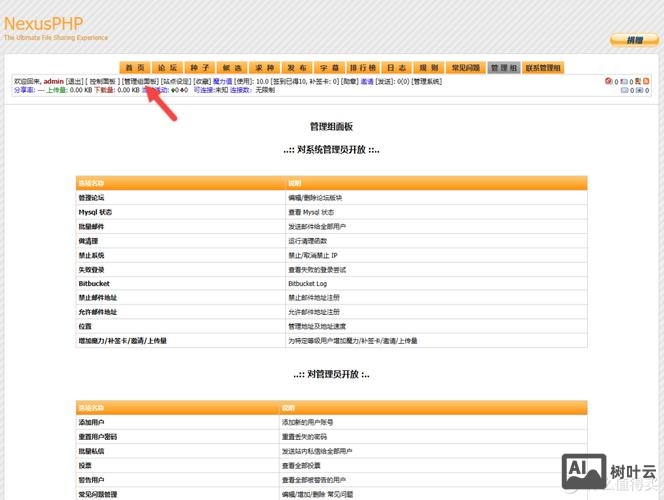Click the '添加新的用户账号' description text

pos(307,423)
